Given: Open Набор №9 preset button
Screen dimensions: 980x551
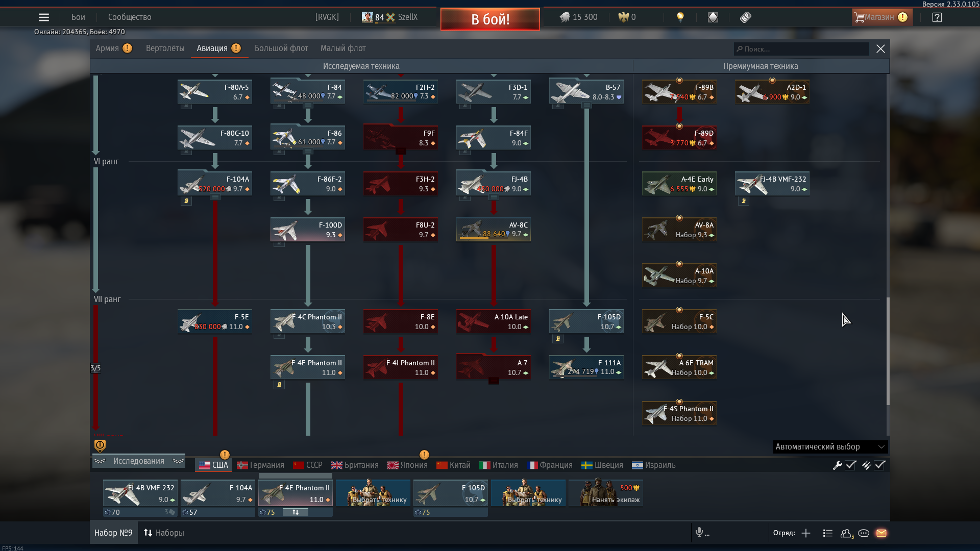Looking at the screenshot, I should coord(113,533).
